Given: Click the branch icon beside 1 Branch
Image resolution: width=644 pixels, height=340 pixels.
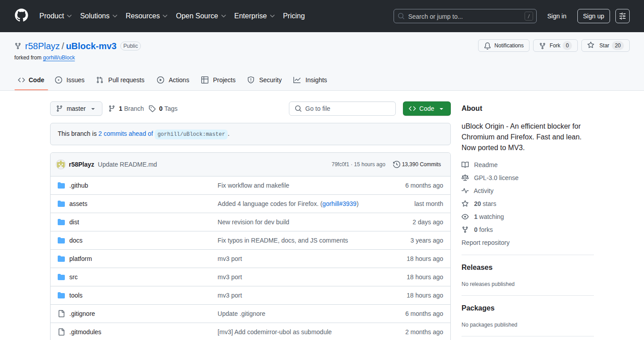Looking at the screenshot, I should 112,109.
